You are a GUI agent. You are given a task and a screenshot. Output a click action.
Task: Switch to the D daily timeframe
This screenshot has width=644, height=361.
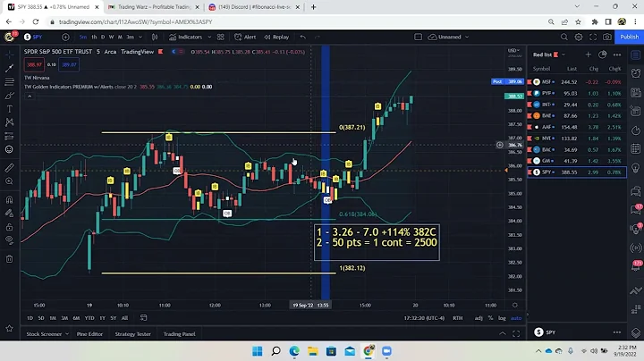pyautogui.click(x=103, y=37)
